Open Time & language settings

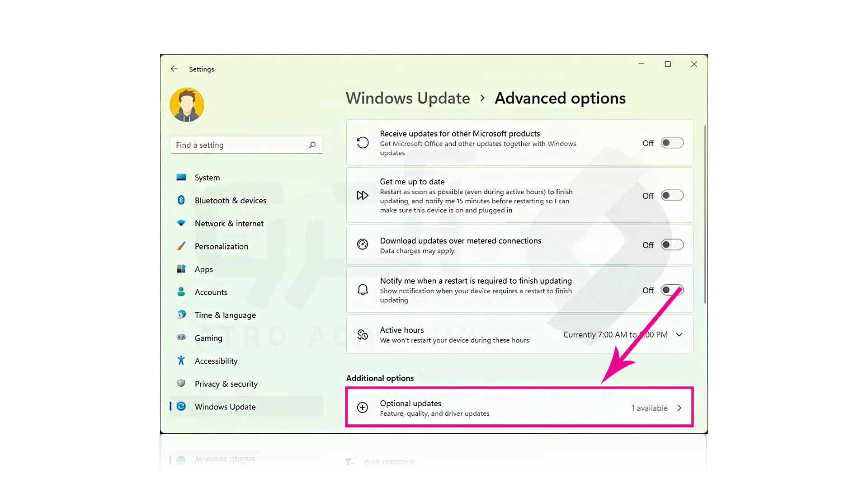click(225, 315)
